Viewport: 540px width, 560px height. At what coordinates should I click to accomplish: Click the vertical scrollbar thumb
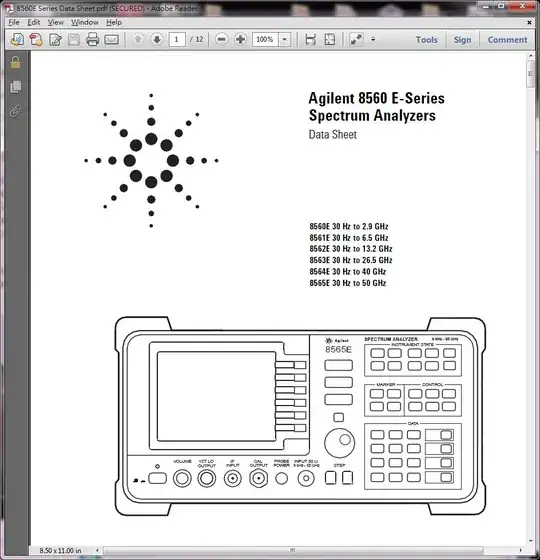tap(530, 74)
